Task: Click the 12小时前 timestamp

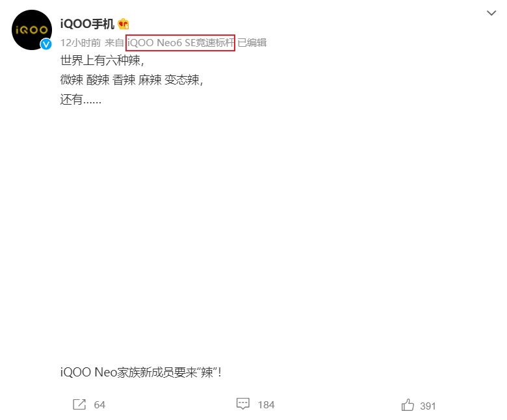Action: tap(81, 43)
